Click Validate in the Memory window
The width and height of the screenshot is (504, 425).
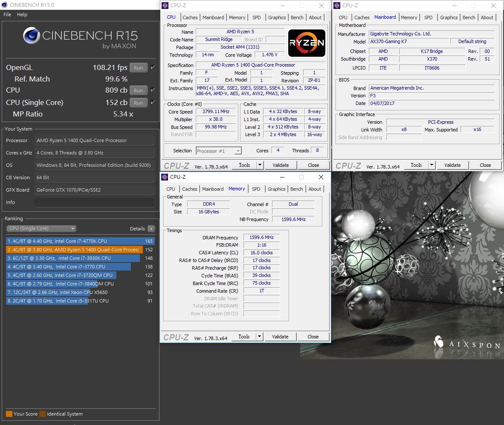(280, 337)
